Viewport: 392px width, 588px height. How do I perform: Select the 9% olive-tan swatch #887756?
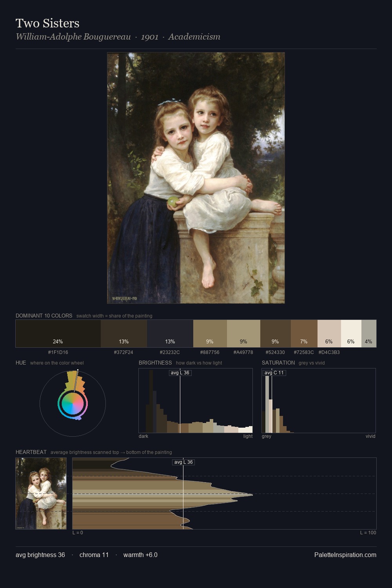click(x=210, y=334)
